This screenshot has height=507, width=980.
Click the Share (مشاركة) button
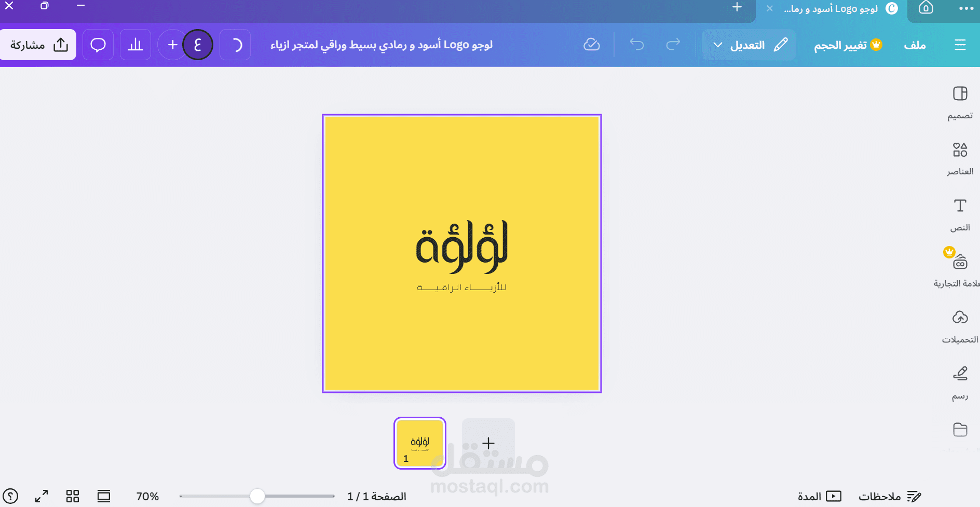(38, 45)
